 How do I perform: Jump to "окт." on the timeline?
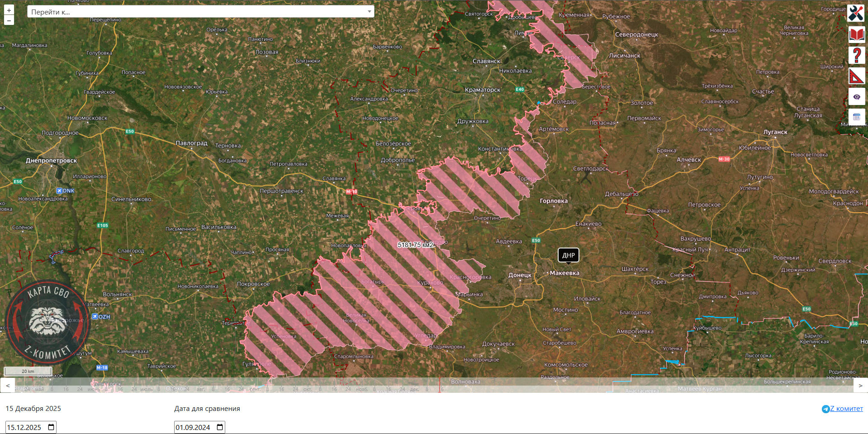[x=308, y=389]
